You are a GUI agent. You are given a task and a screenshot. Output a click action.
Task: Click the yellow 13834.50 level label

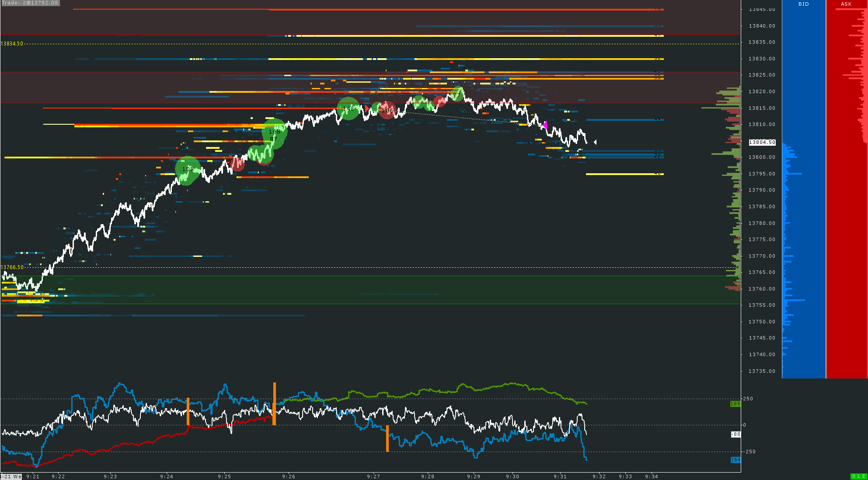point(12,44)
